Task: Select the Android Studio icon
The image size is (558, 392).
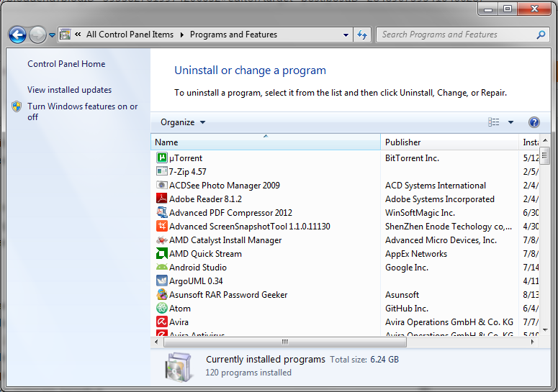Action: pyautogui.click(x=162, y=267)
